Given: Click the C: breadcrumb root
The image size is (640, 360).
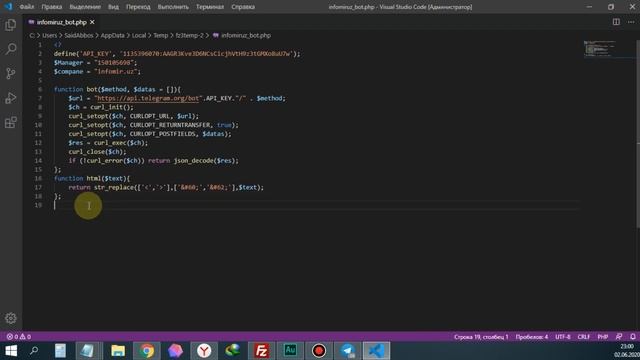Looking at the screenshot, I should (32, 36).
